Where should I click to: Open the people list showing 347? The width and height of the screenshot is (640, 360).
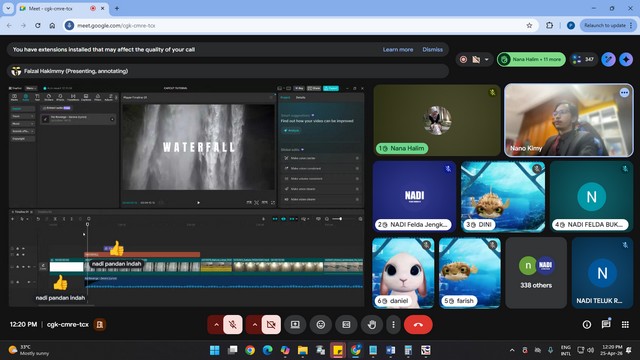tap(583, 60)
